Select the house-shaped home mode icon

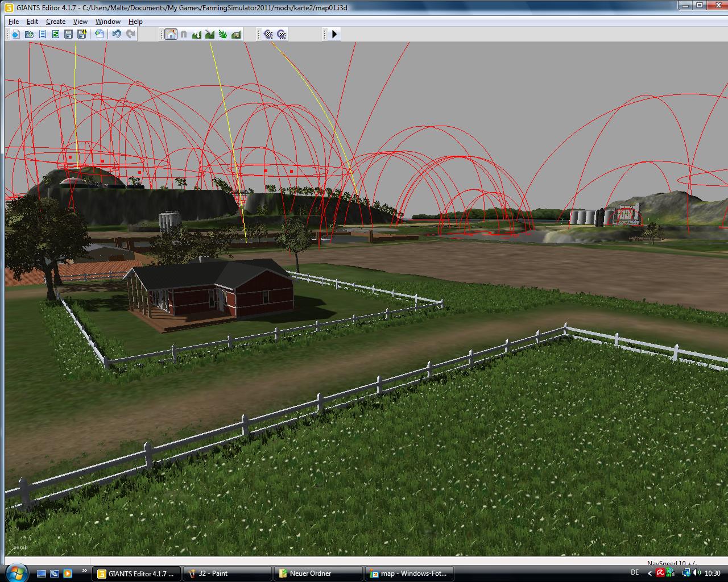(171, 34)
